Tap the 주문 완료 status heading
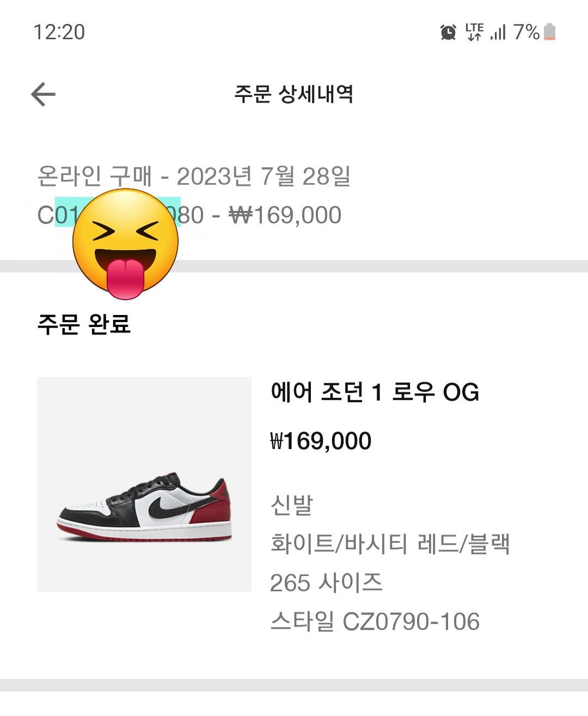Screen dimensions: 588x716 84,324
